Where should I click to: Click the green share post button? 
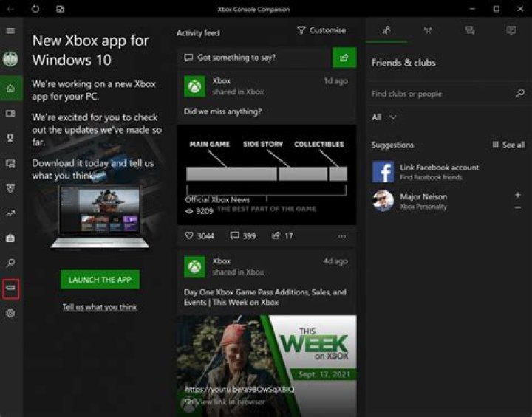point(344,57)
